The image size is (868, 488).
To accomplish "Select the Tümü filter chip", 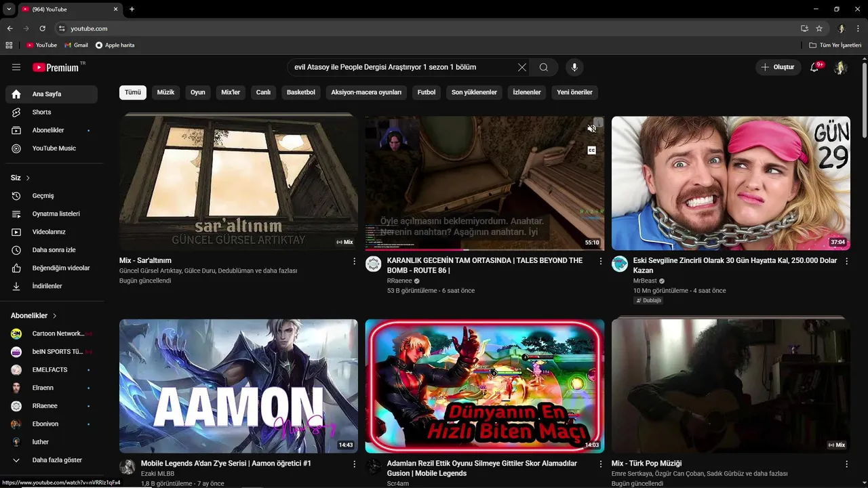I will [133, 92].
